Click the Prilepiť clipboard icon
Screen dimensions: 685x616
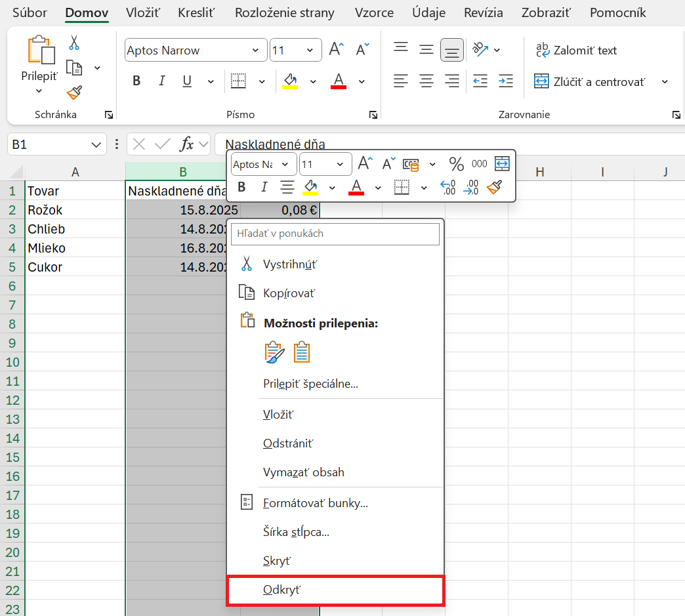pyautogui.click(x=41, y=49)
